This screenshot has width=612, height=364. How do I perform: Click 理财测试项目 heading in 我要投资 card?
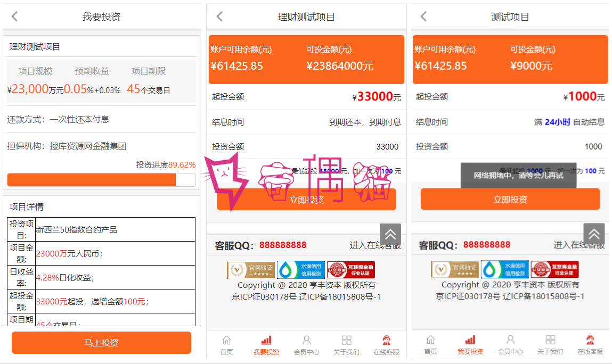point(35,47)
